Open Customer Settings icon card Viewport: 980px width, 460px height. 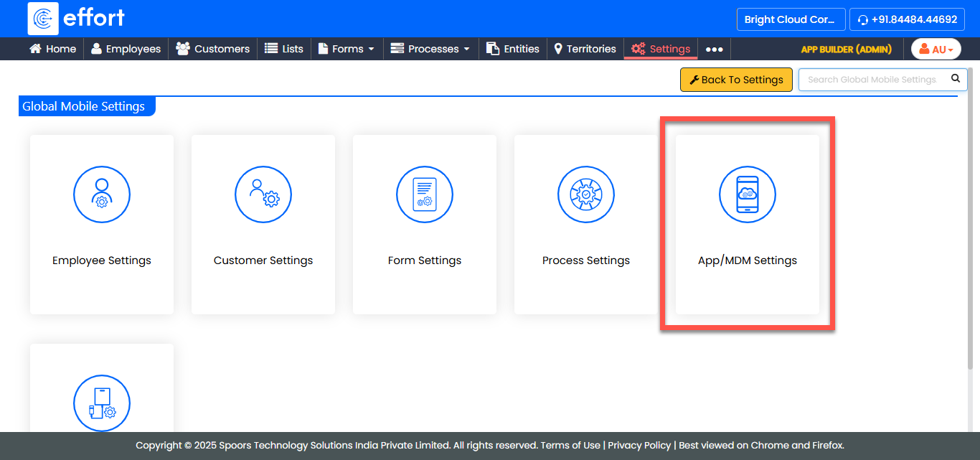263,195
